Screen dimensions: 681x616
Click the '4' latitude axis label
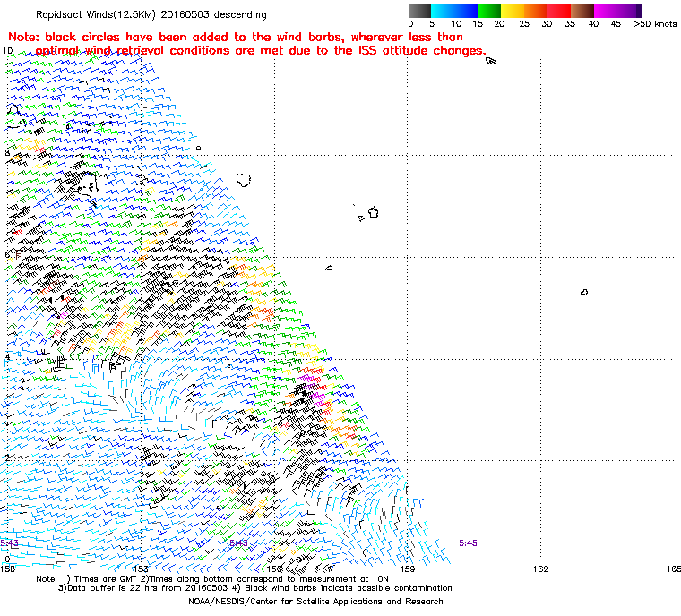[7, 357]
